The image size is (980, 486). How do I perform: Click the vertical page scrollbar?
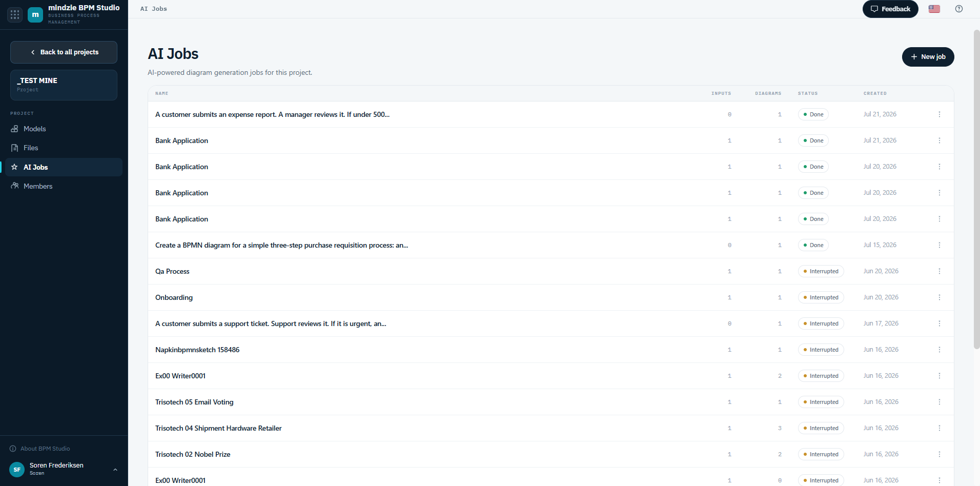click(976, 190)
